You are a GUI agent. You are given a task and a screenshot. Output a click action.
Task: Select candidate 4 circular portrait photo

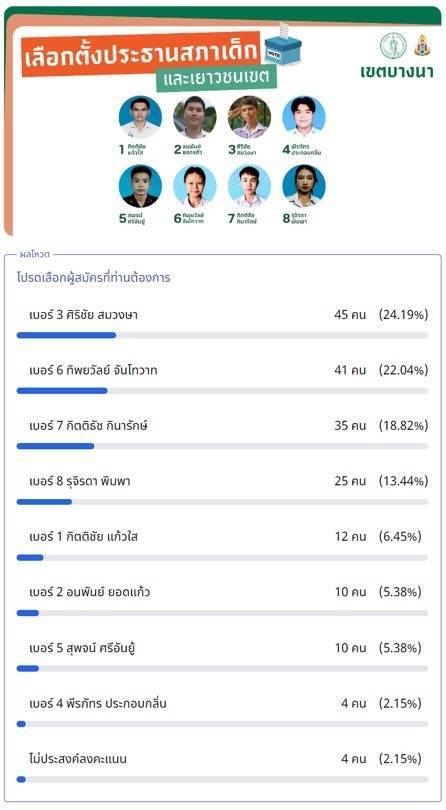(x=304, y=117)
